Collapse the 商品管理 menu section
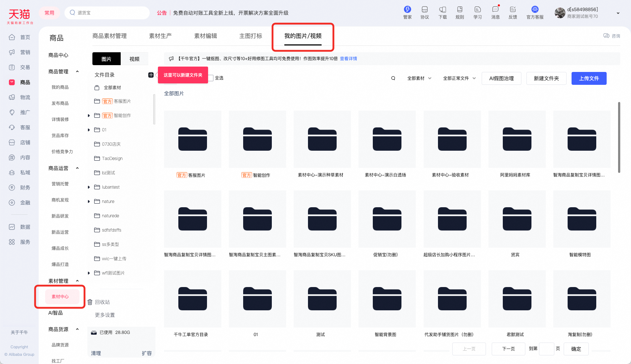 (77, 72)
